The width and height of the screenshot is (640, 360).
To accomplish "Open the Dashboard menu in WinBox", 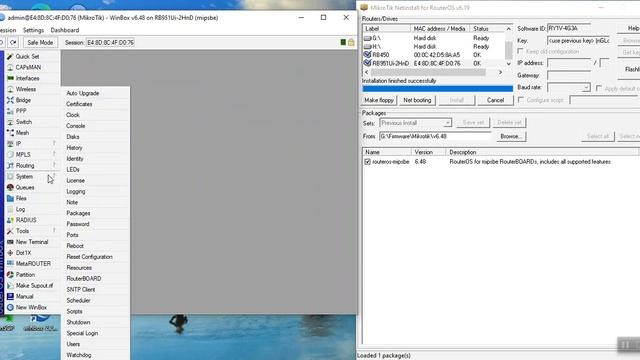I will 65,30.
